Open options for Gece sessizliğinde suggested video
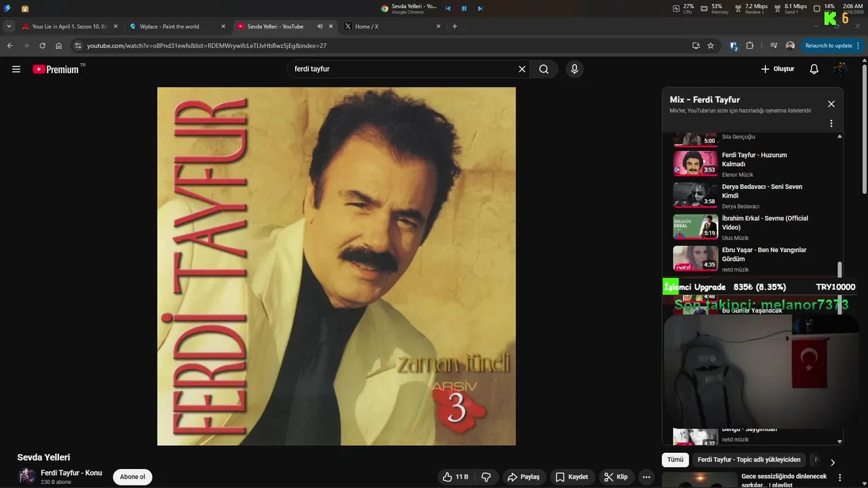 click(x=840, y=477)
